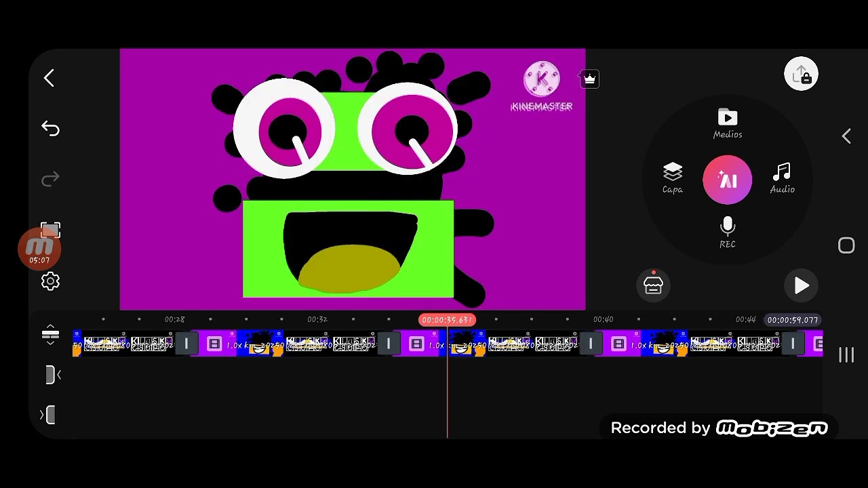The image size is (868, 488).
Task: Undo the last edit
Action: 50,128
